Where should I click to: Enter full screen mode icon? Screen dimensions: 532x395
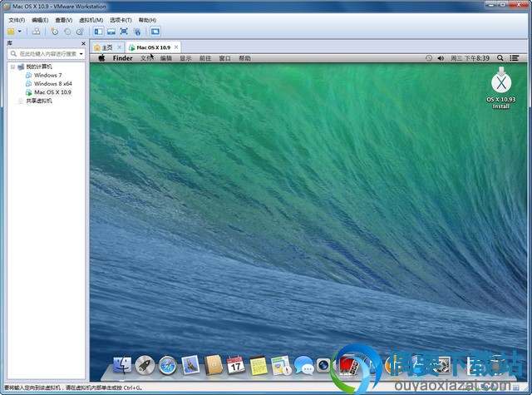[x=124, y=32]
